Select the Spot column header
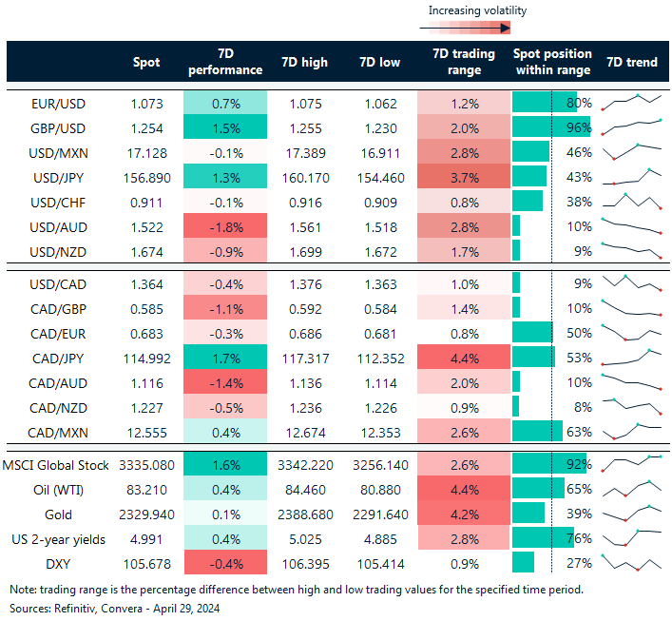The image size is (672, 621). click(147, 62)
